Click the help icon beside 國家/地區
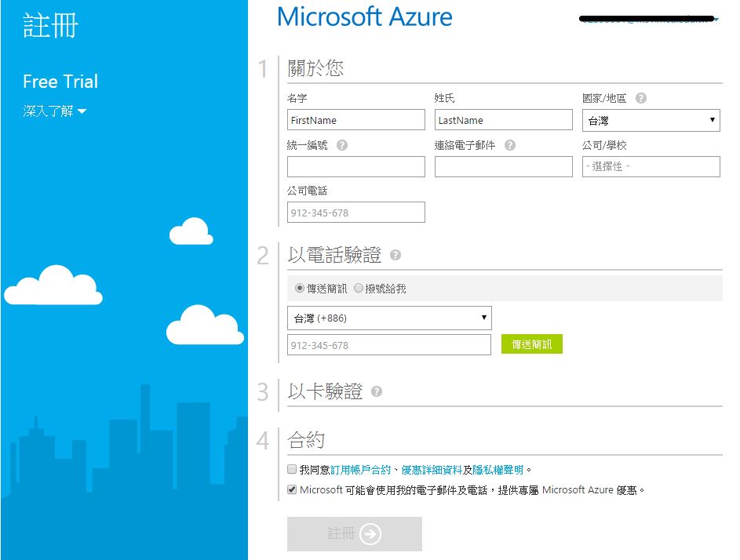Screen dimensions: 740x560 click(640, 98)
